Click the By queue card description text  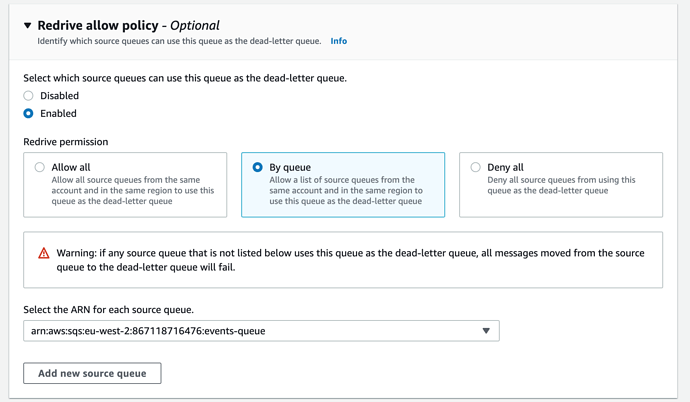346,190
